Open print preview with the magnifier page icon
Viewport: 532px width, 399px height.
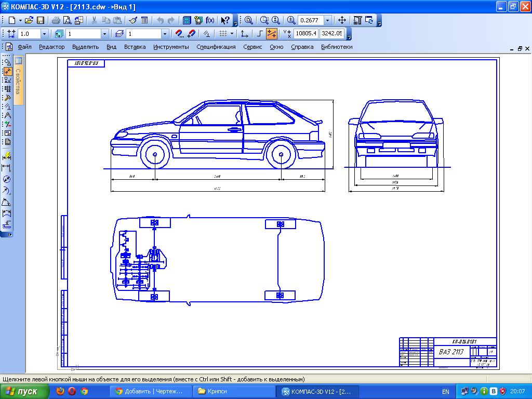pyautogui.click(x=67, y=20)
